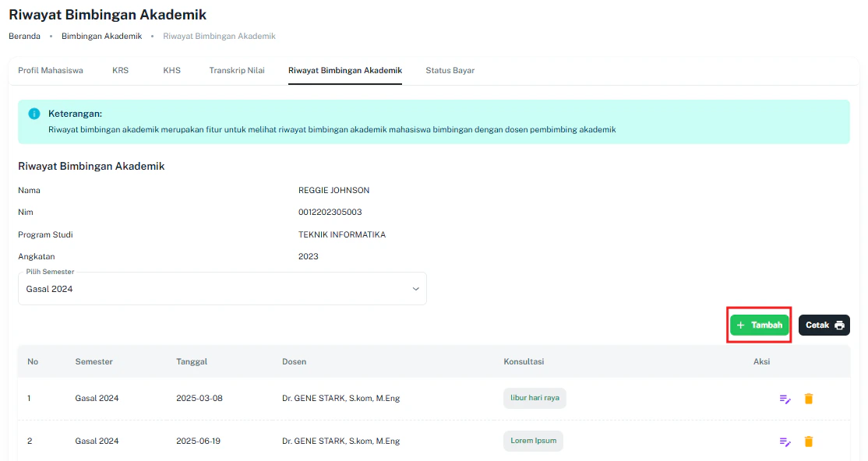868x461 pixels.
Task: Click the Riwayat Bimbingan Akademik page title
Action: 108,15
